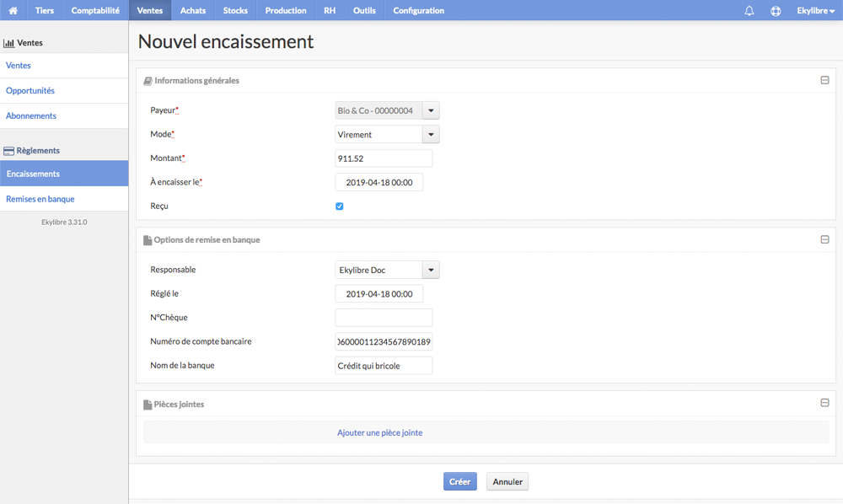This screenshot has height=504, width=843.
Task: Open Abonnements in sidebar
Action: pyautogui.click(x=64, y=116)
